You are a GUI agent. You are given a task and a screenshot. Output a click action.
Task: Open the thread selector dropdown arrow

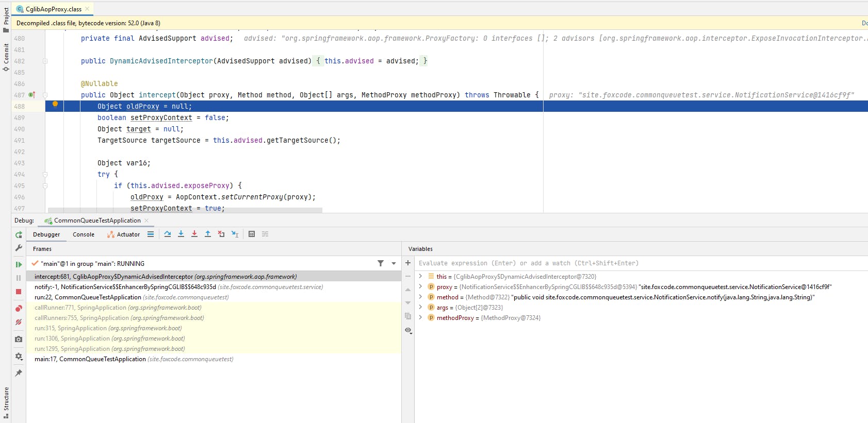pos(394,263)
